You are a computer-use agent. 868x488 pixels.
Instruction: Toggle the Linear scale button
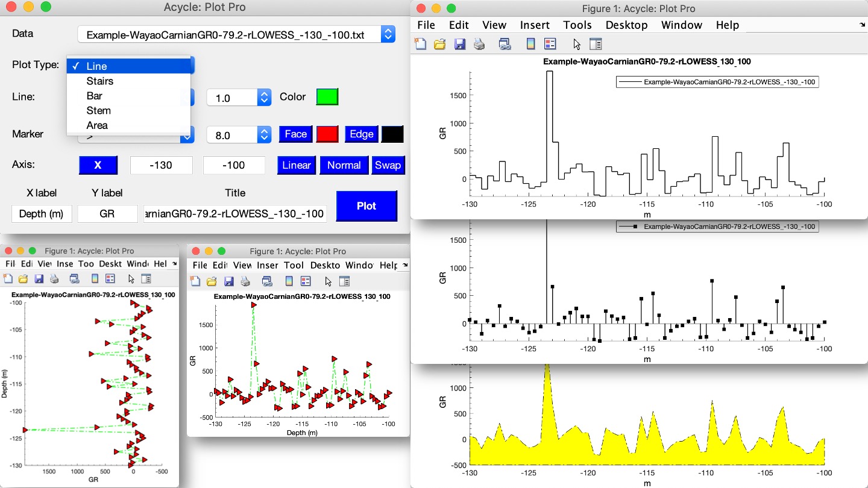297,165
